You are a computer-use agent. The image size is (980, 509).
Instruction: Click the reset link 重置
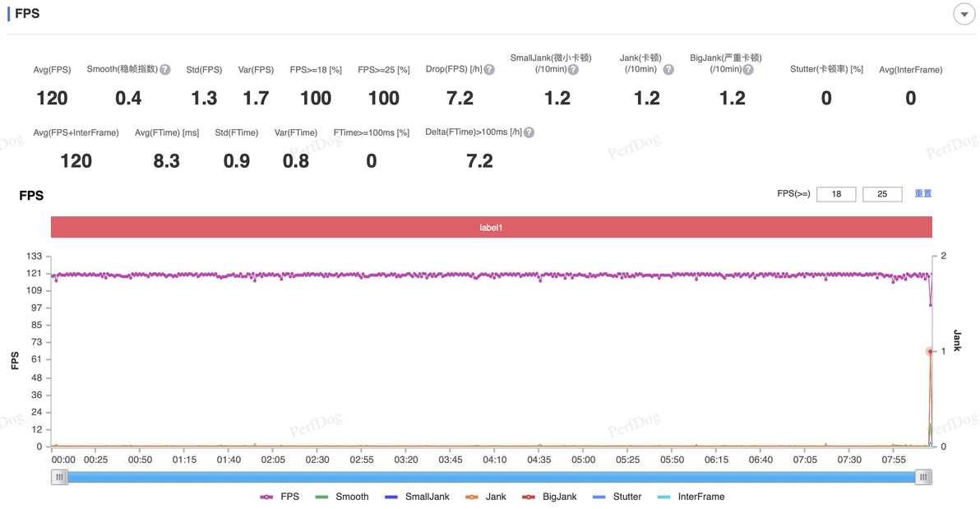pos(923,194)
